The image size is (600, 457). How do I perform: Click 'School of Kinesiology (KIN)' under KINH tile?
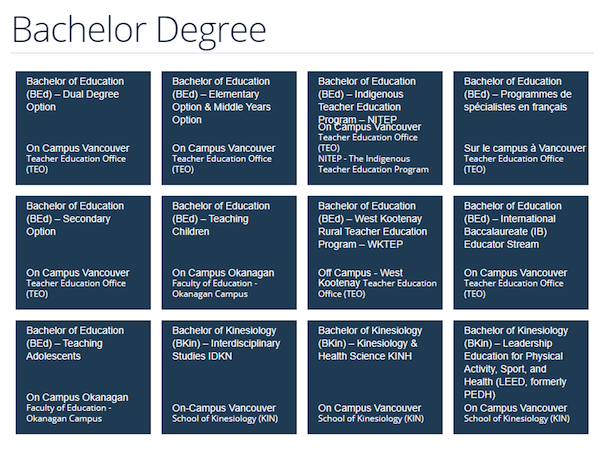click(371, 419)
